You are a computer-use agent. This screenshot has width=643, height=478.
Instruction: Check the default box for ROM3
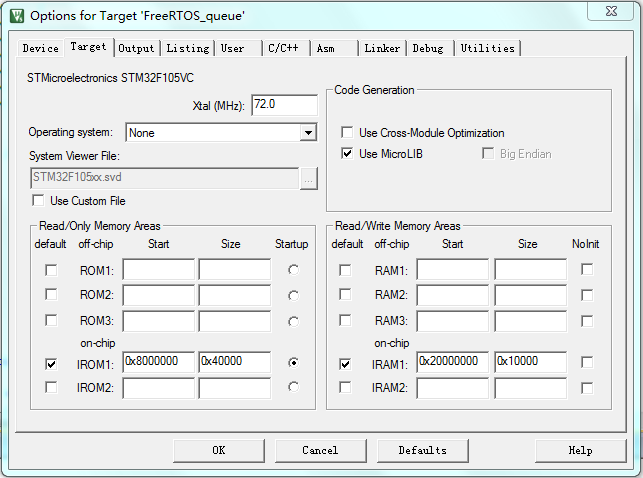click(x=51, y=320)
